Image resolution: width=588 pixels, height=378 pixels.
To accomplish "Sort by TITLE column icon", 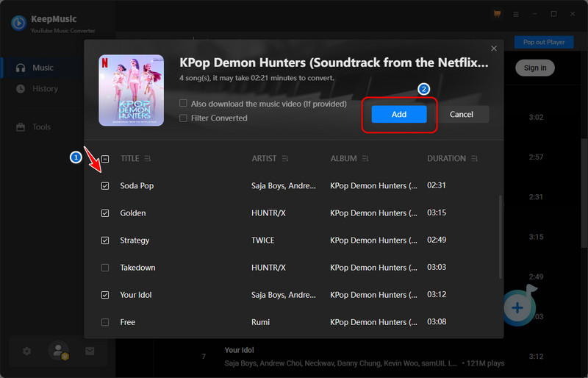I will 148,159.
